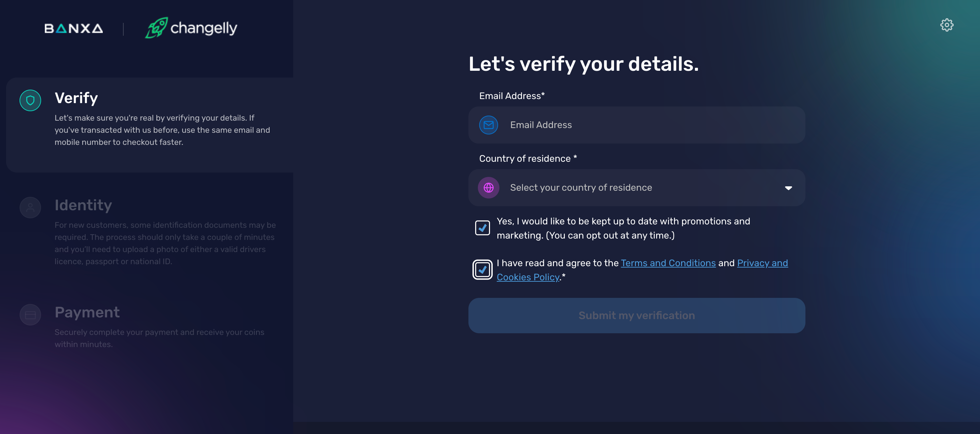Open the dropdown arrow for country
Screen dimensions: 980x434
click(788, 188)
